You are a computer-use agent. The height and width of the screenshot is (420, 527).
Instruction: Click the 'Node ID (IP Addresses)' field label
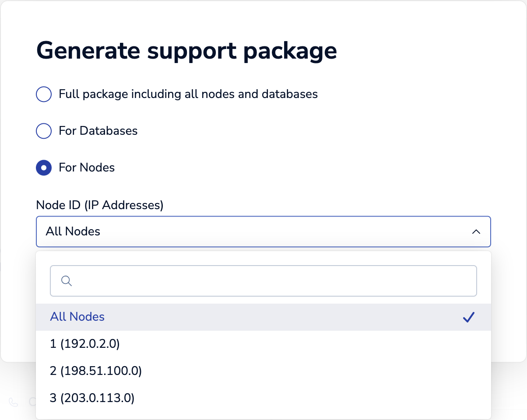pyautogui.click(x=99, y=205)
